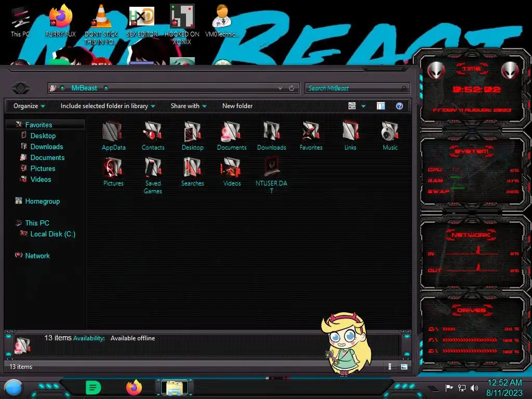Screen dimensions: 532x399
Task: Select Favorites in the navigation pane
Action: tap(38, 125)
